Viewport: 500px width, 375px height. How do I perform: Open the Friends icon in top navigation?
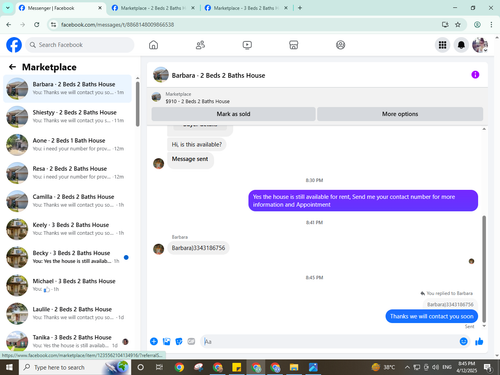pyautogui.click(x=200, y=45)
